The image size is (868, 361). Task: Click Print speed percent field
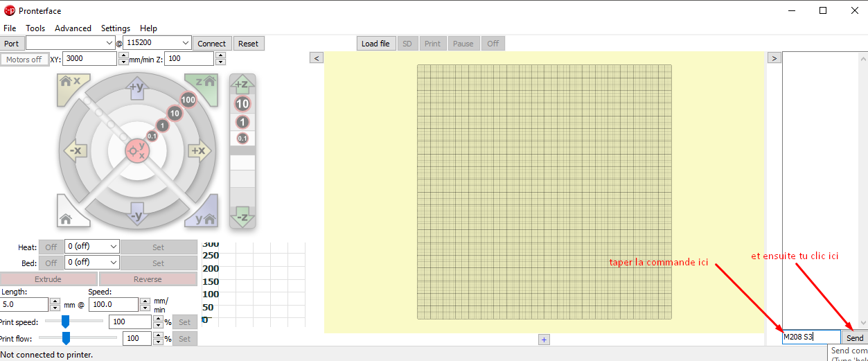[130, 322]
